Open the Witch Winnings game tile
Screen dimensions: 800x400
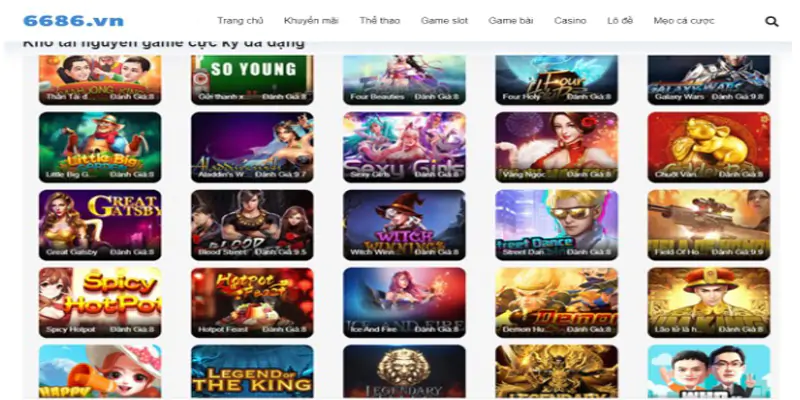point(404,224)
